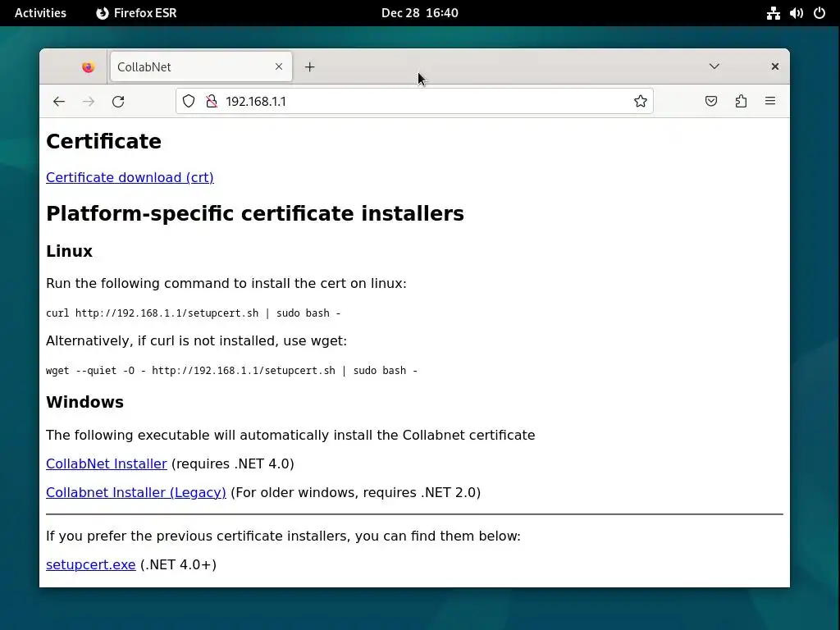Click the address bar showing 192.168.1.1

(414, 101)
